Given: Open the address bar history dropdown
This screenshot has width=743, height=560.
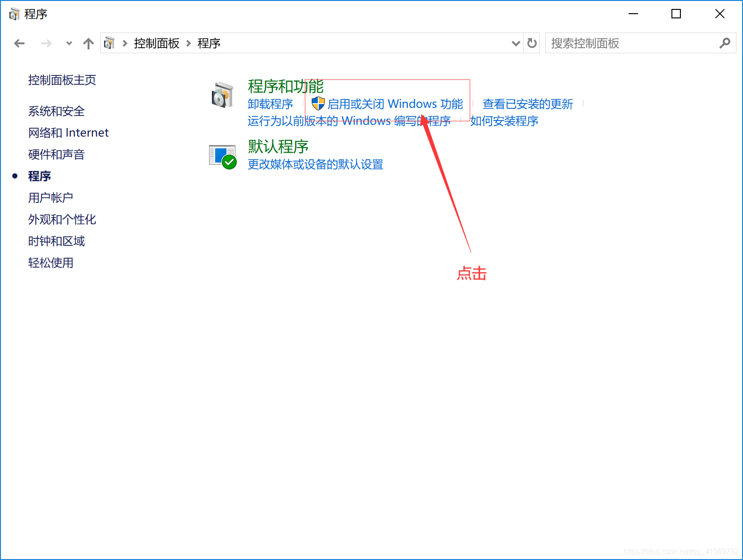Looking at the screenshot, I should pos(516,43).
